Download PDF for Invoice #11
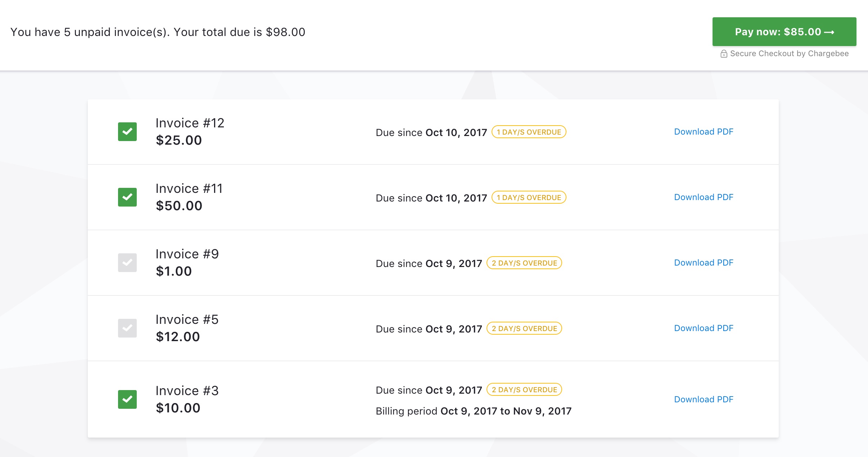Screen dimensions: 868x457 click(704, 197)
